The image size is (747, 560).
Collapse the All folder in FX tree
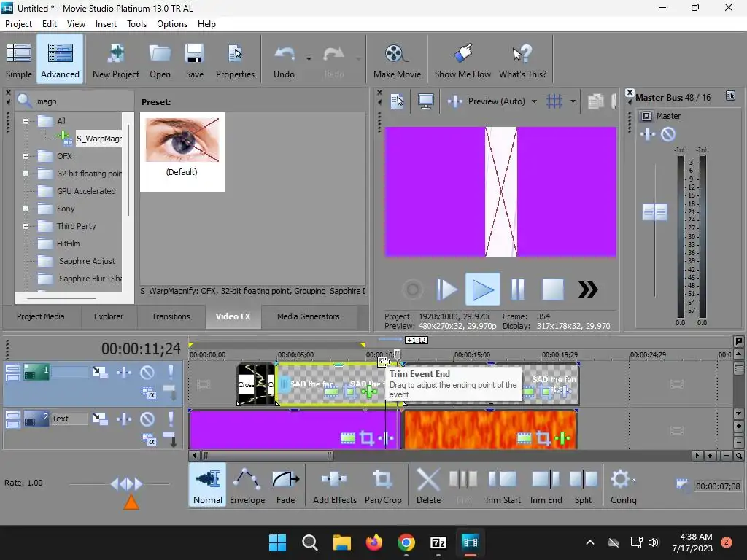coord(26,121)
